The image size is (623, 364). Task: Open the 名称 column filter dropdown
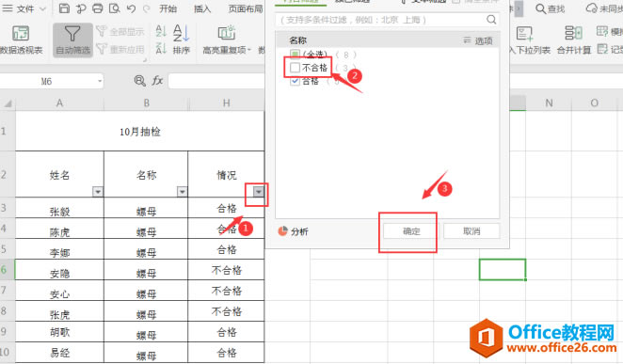[x=182, y=192]
